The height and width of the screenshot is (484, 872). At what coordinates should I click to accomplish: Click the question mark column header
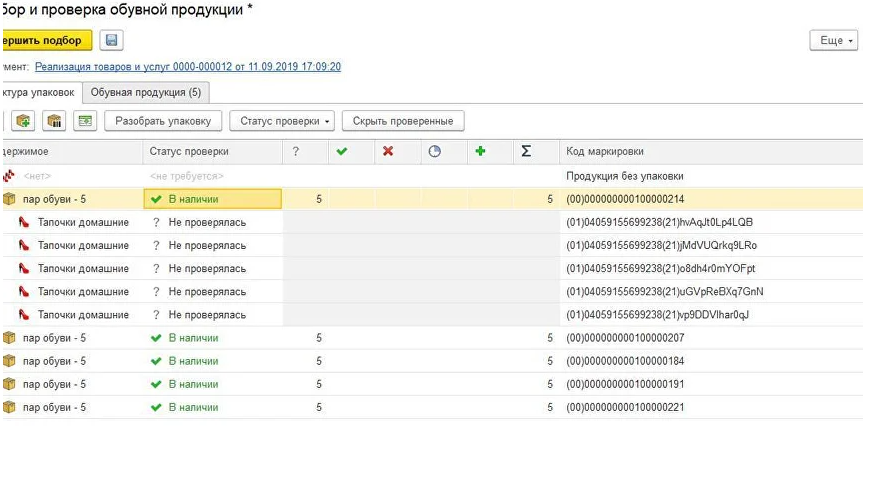(x=295, y=152)
